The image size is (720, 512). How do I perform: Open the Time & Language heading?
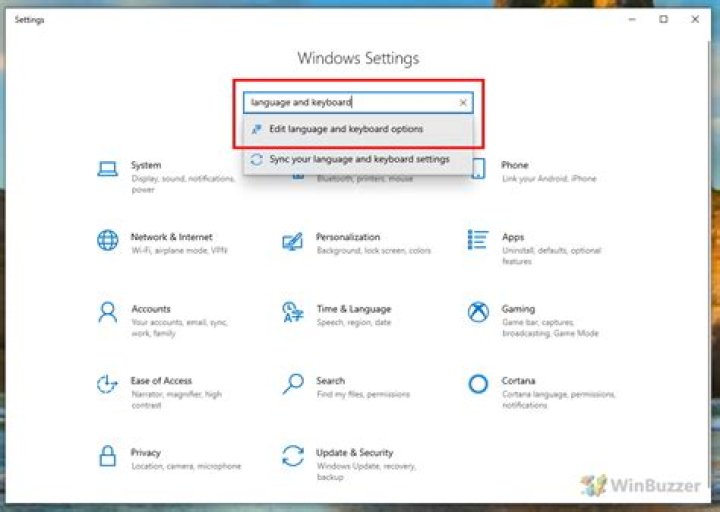(354, 309)
